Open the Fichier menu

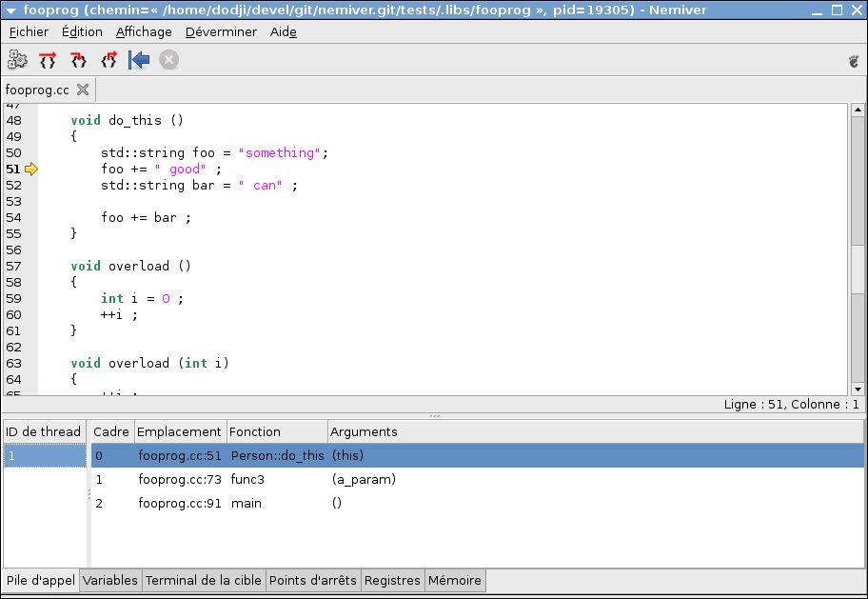29,31
